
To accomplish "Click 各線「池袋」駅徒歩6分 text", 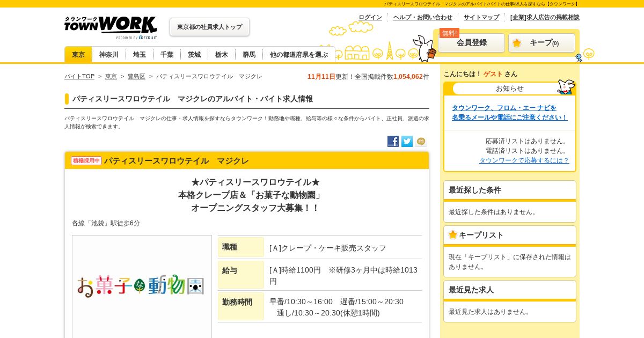I will pos(106,223).
